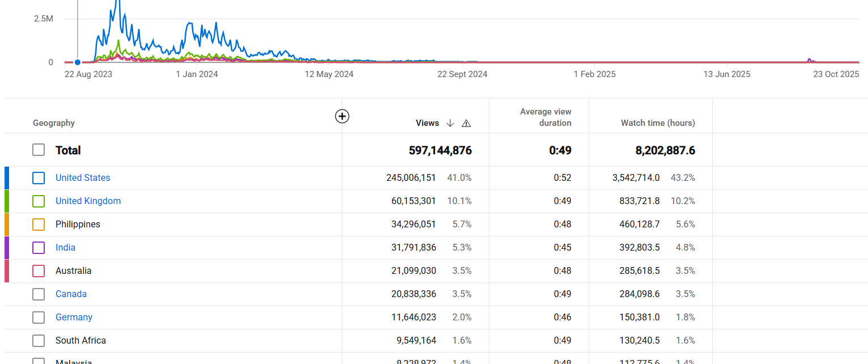Open the United States geography link
The image size is (868, 364).
point(83,177)
